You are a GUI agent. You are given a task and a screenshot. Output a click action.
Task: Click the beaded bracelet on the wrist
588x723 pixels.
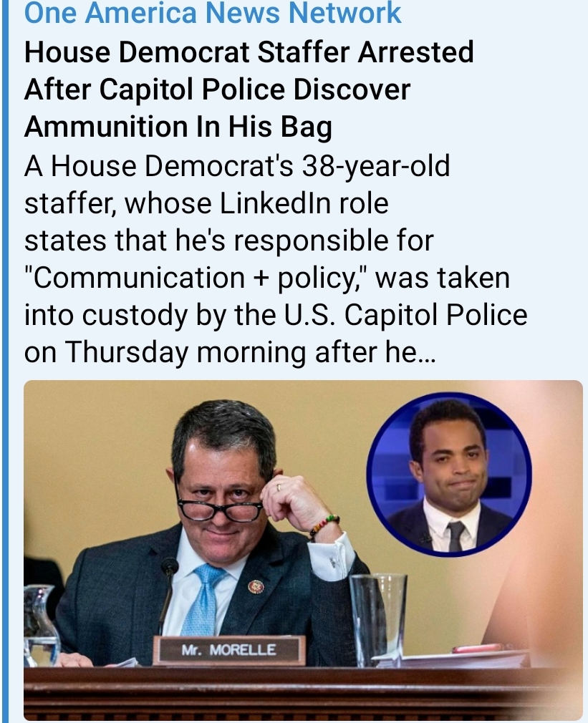pos(324,525)
